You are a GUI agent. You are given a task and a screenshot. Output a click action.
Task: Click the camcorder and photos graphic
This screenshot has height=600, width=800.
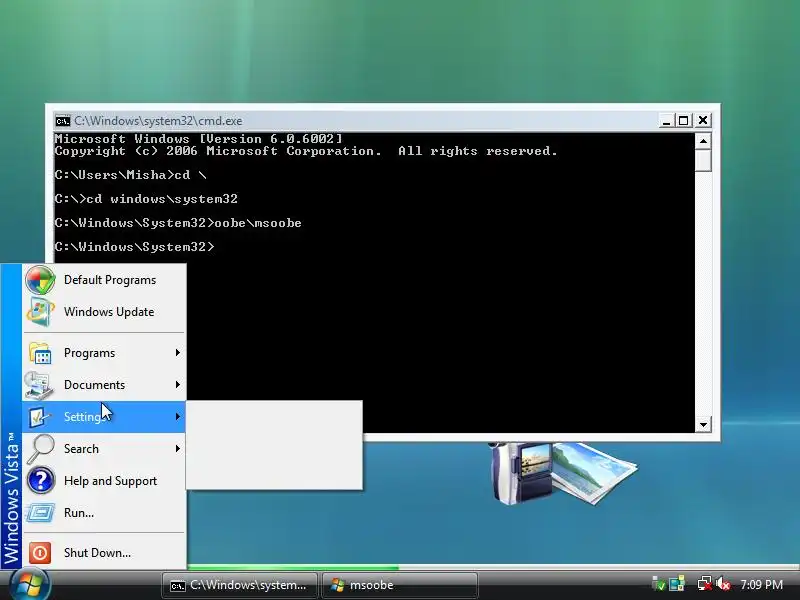(563, 472)
